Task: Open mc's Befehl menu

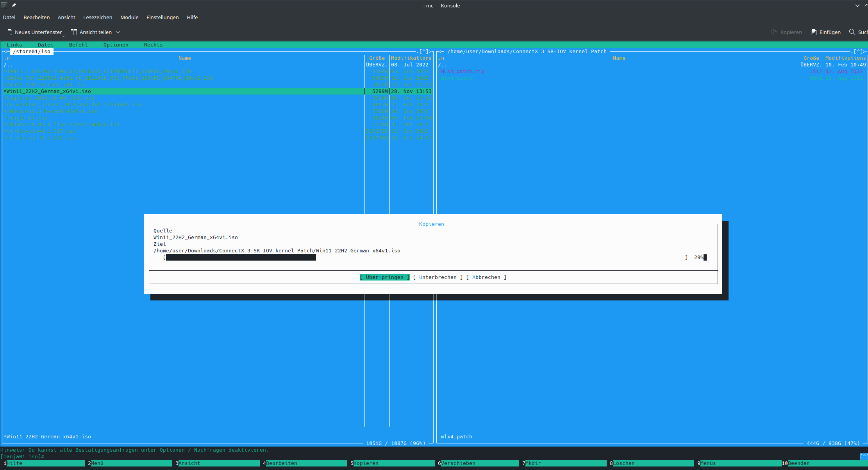Action: click(78, 45)
